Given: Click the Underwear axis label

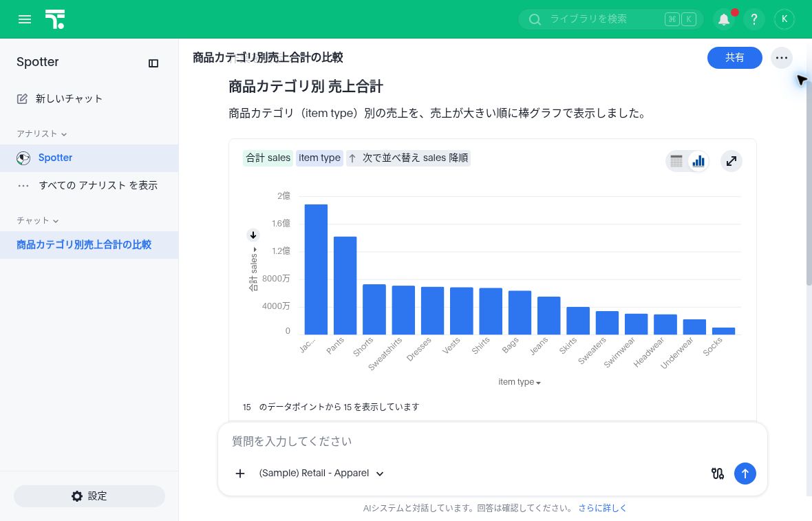Looking at the screenshot, I should tap(677, 353).
